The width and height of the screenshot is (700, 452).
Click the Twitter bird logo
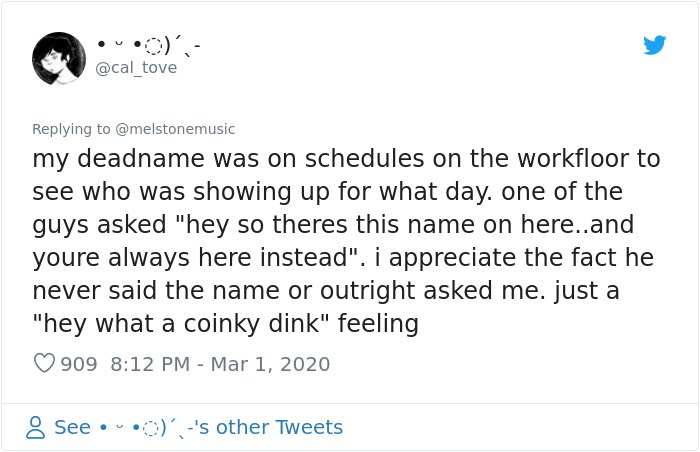tap(654, 45)
